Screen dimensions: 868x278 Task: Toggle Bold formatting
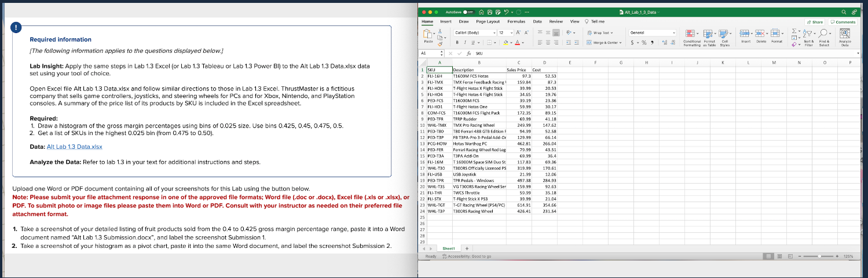[457, 42]
